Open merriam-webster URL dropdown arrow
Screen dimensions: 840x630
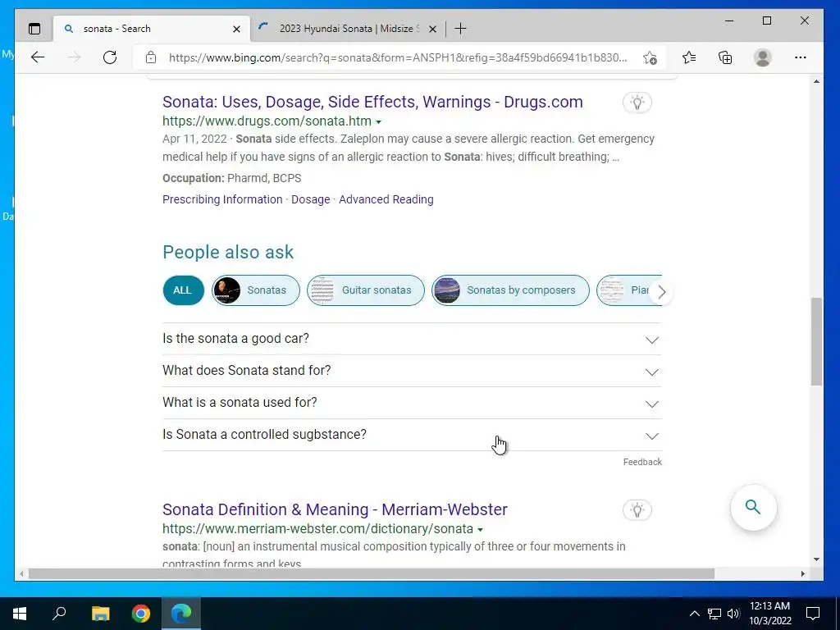481,530
